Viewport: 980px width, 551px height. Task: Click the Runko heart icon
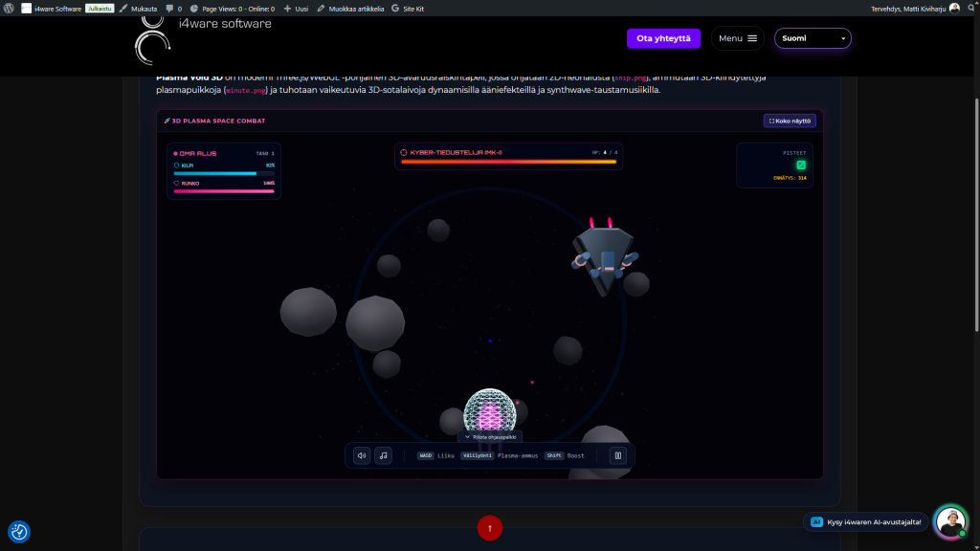(176, 183)
